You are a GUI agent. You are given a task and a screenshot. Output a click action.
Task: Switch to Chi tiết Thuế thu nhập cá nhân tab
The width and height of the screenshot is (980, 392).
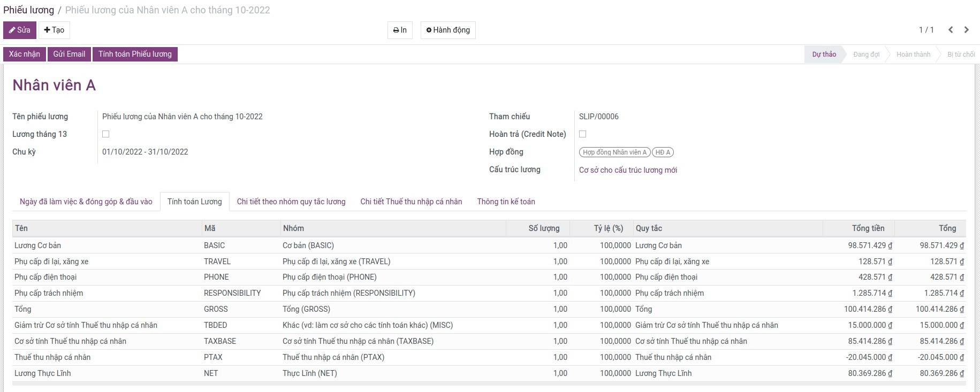(x=411, y=202)
